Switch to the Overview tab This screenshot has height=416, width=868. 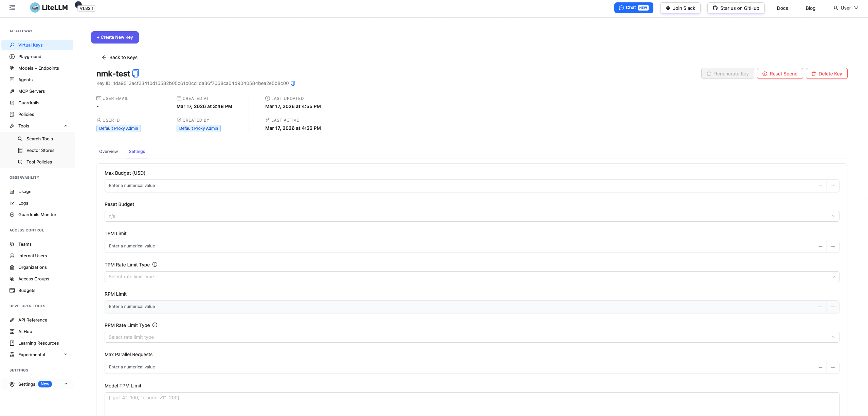coord(108,152)
